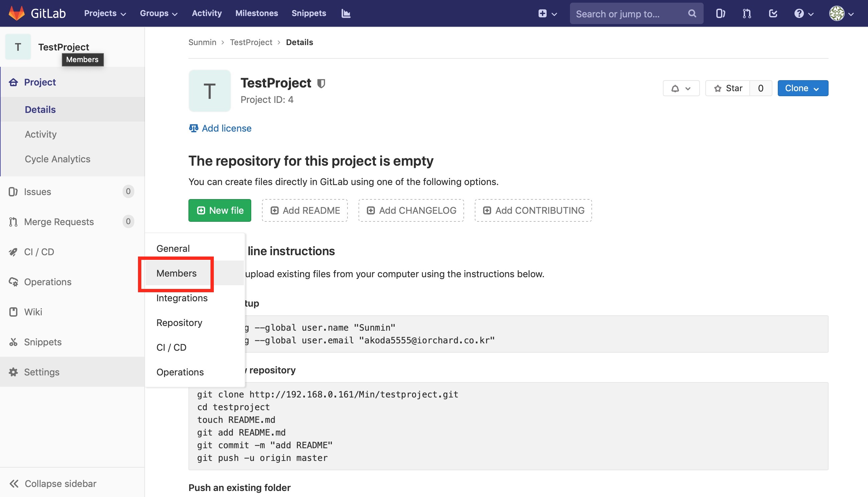Expand the new item plus dropdown arrow
868x497 pixels.
(554, 14)
